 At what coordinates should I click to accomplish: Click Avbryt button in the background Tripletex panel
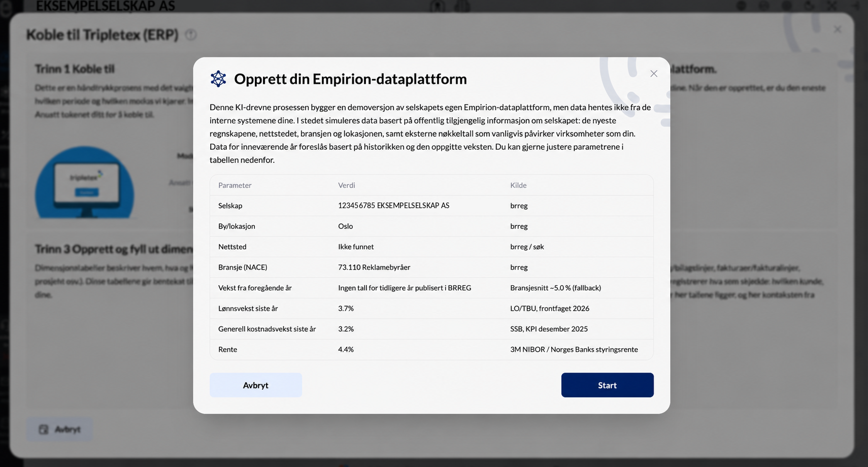[x=60, y=429]
